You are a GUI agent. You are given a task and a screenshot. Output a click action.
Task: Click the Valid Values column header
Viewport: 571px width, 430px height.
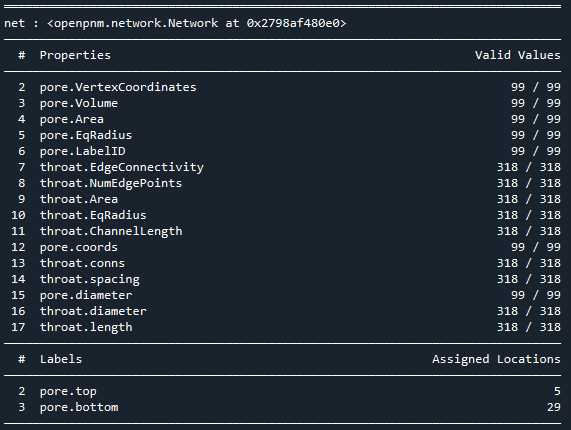pos(517,55)
